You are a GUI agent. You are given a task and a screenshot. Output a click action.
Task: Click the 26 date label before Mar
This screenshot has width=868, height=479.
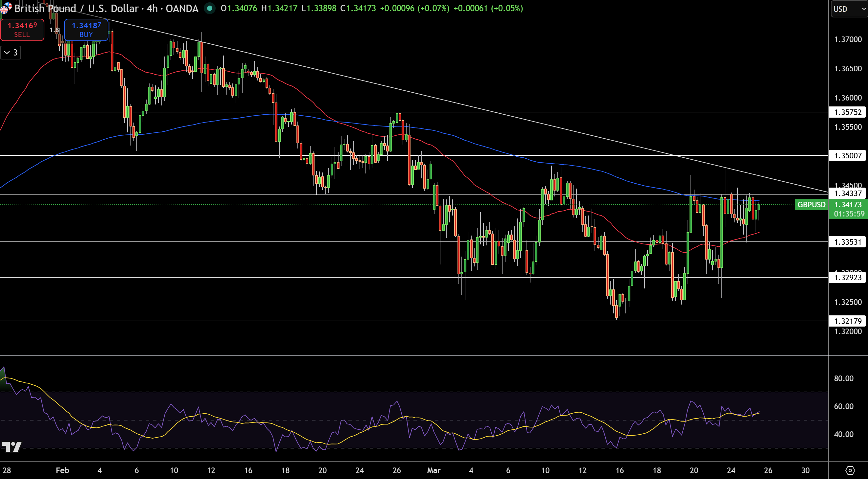coord(397,470)
